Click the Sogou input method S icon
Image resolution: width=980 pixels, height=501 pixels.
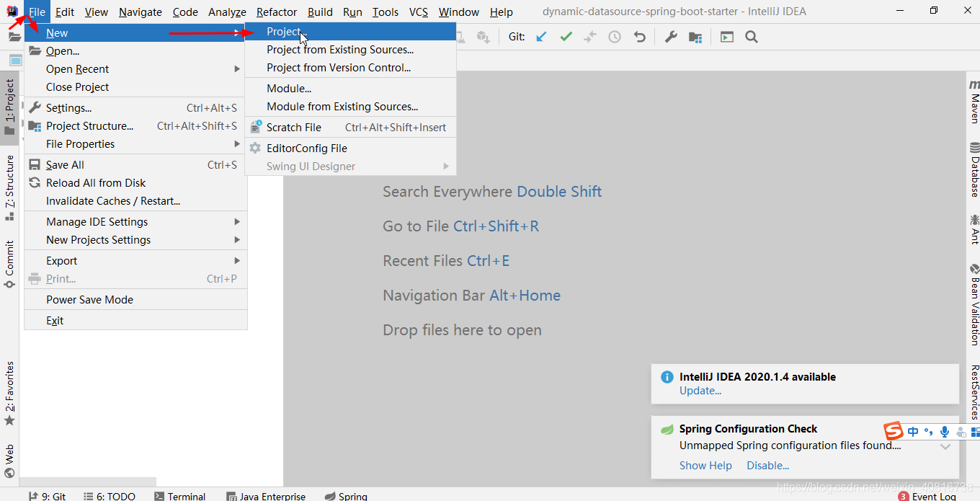pyautogui.click(x=894, y=431)
